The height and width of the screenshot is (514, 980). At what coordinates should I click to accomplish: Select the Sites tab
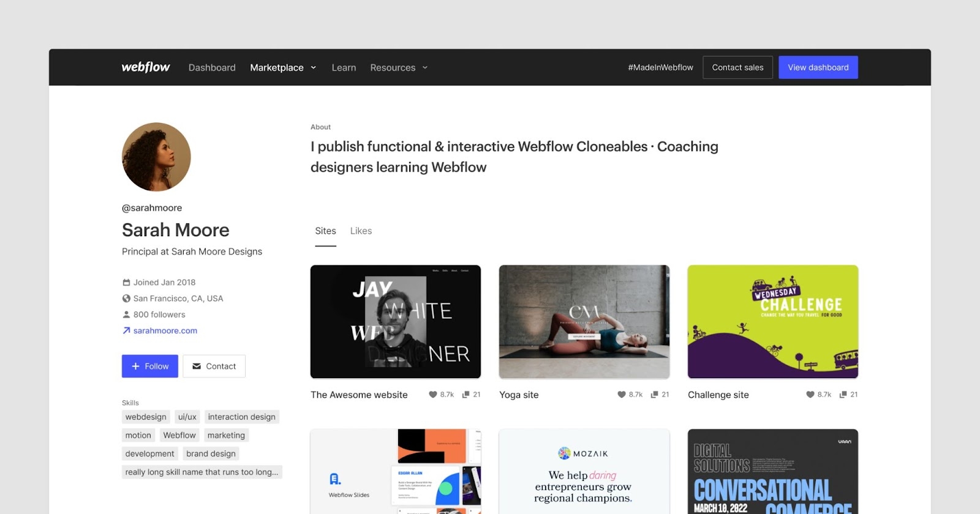point(325,231)
